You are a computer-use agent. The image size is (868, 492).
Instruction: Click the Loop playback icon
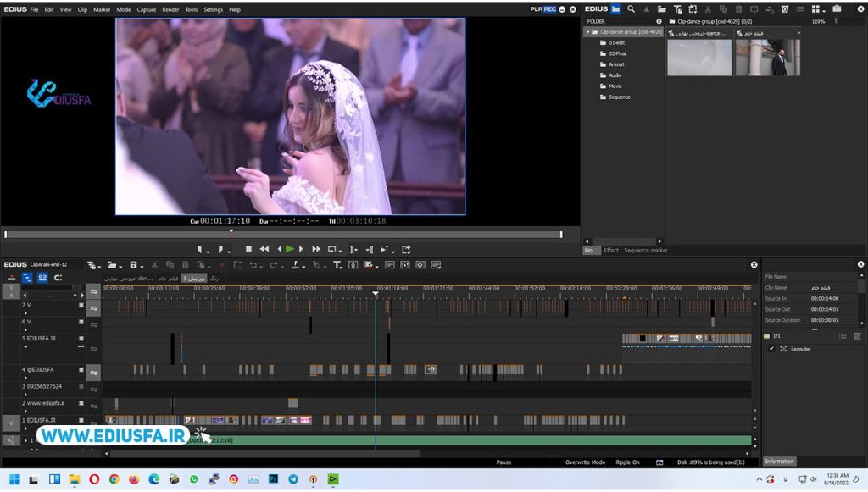coord(331,250)
